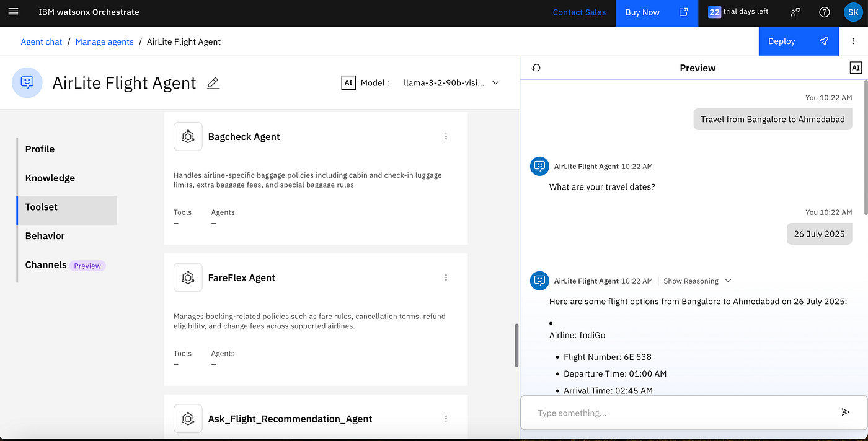
Task: Click the FareFlex Agent title
Action: (x=242, y=277)
